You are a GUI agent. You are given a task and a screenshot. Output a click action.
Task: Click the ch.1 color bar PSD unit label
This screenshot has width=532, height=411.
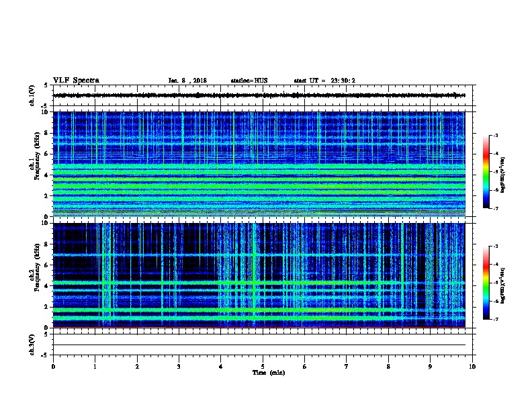(503, 175)
